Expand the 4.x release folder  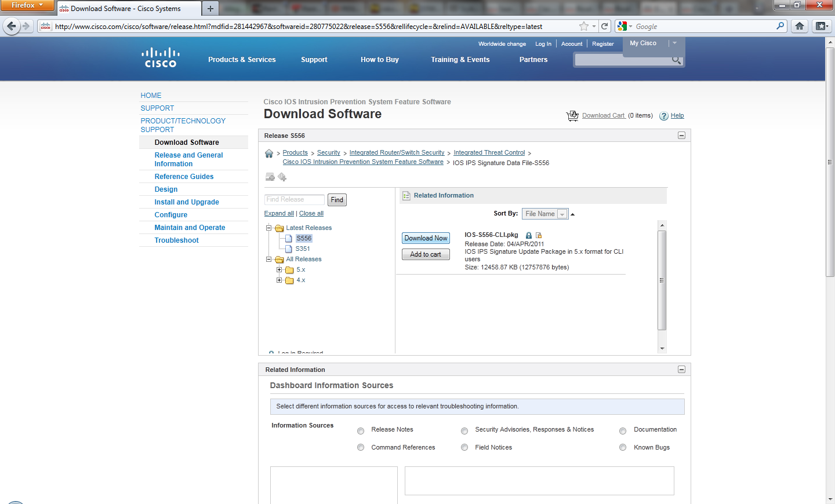pyautogui.click(x=279, y=280)
